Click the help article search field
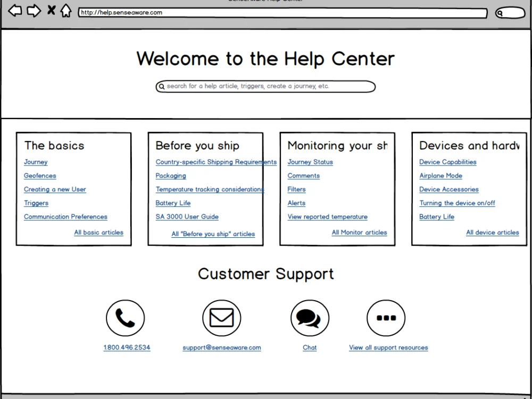 click(x=265, y=87)
